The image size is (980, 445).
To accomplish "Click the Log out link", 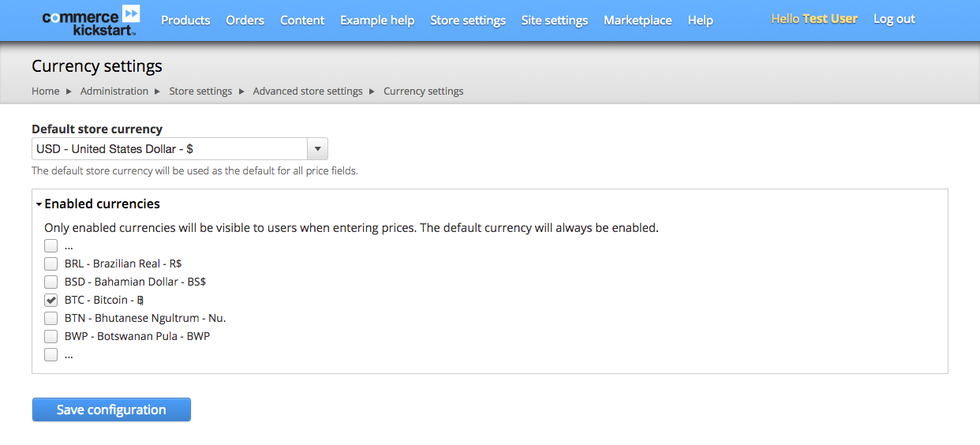I will 894,18.
